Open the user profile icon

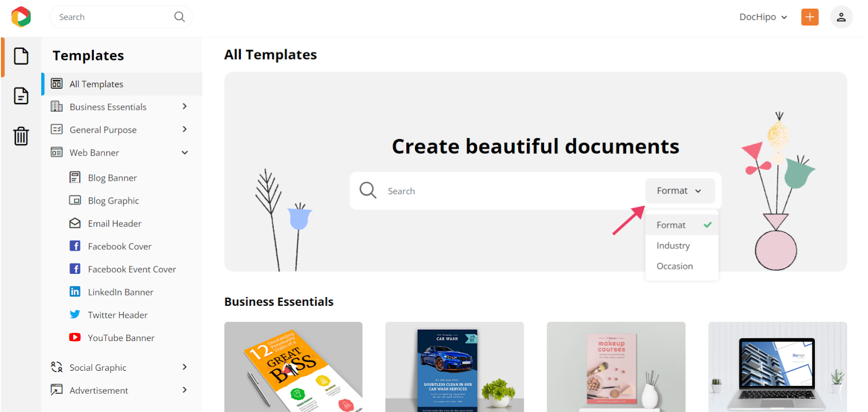click(x=841, y=17)
